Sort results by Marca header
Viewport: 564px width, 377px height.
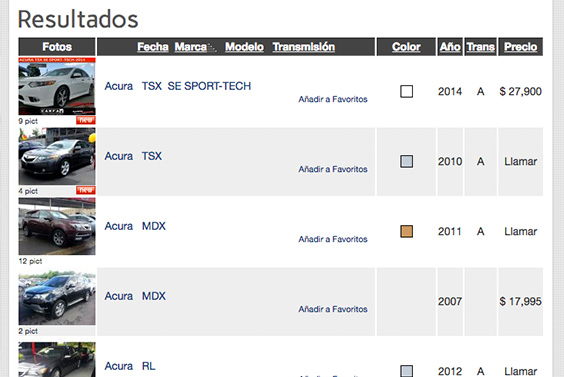tap(191, 47)
